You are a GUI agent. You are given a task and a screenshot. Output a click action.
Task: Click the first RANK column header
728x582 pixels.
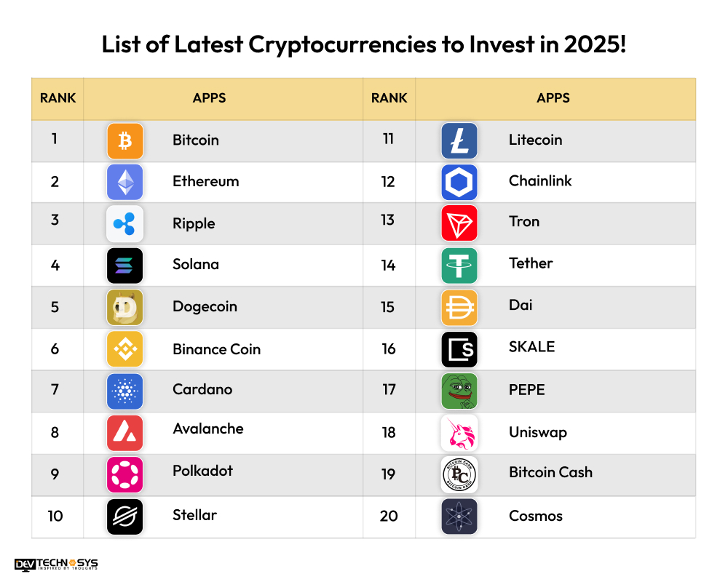click(x=58, y=98)
